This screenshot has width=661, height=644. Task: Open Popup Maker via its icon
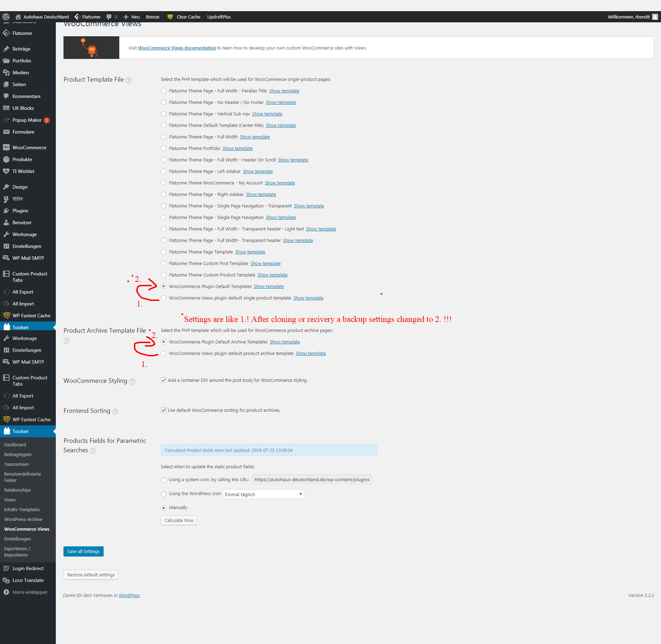click(x=6, y=120)
